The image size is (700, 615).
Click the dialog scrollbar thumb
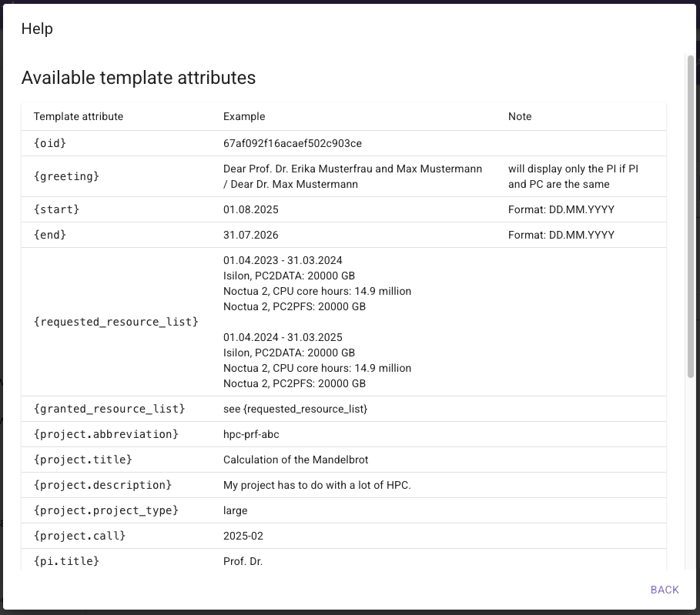[690, 216]
